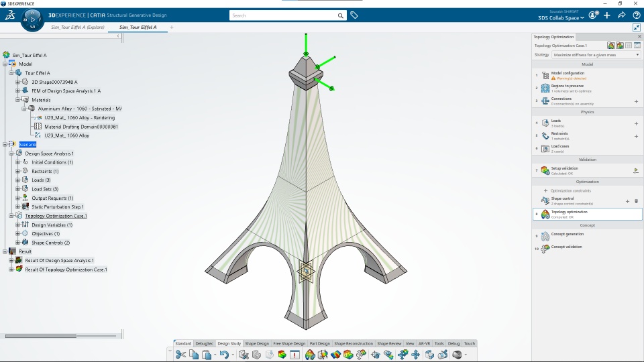Image resolution: width=644 pixels, height=362 pixels.
Task: Open the Paste options dropdown arrow
Action: point(215,355)
